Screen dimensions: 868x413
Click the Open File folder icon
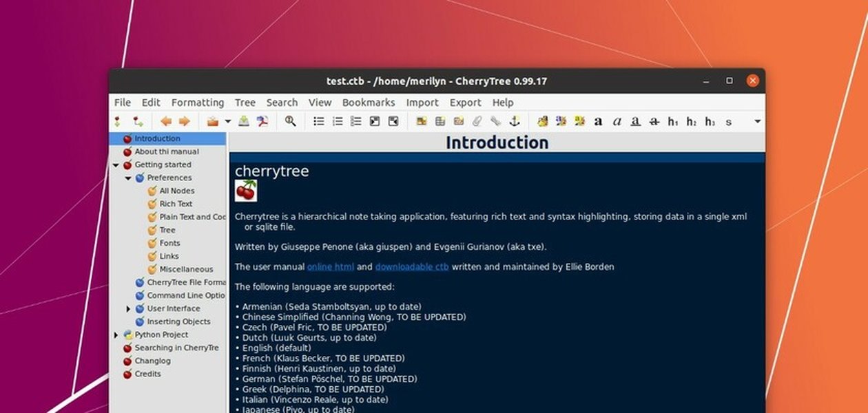click(x=213, y=121)
